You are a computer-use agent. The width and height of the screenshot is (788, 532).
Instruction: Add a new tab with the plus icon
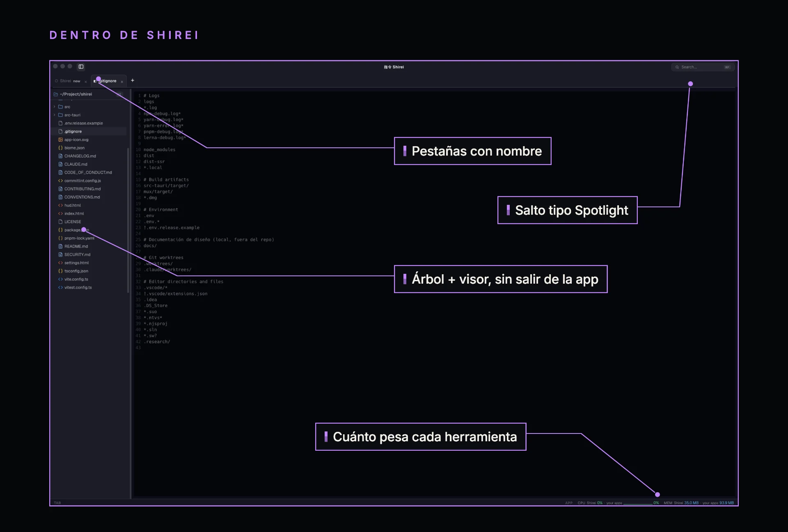click(133, 80)
